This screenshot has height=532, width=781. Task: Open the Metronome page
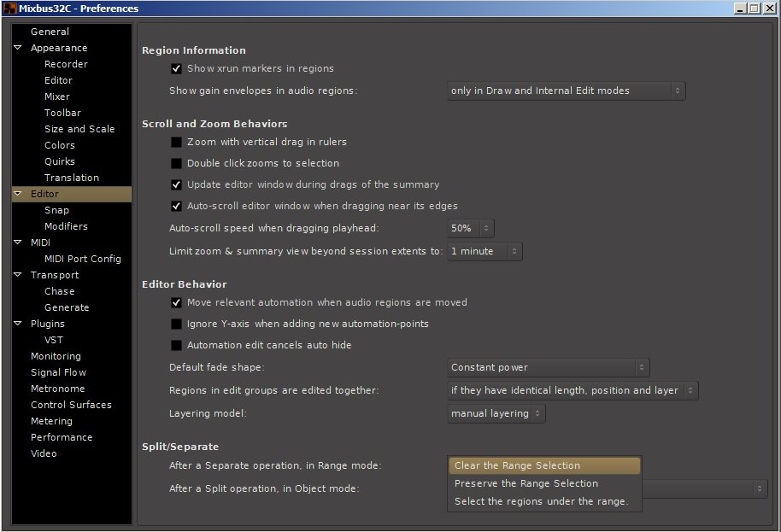(x=57, y=389)
